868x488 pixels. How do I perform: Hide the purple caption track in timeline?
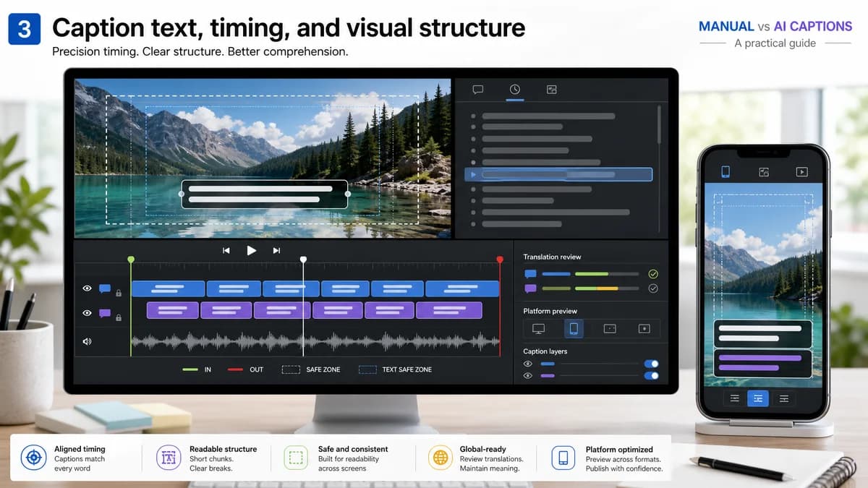(x=88, y=313)
